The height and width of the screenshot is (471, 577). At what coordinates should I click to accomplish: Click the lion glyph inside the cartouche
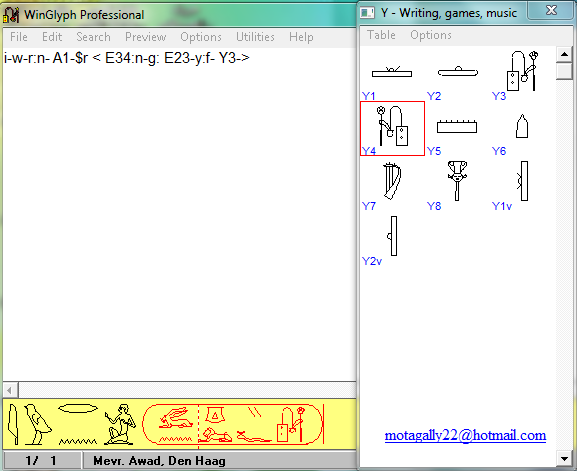215,435
